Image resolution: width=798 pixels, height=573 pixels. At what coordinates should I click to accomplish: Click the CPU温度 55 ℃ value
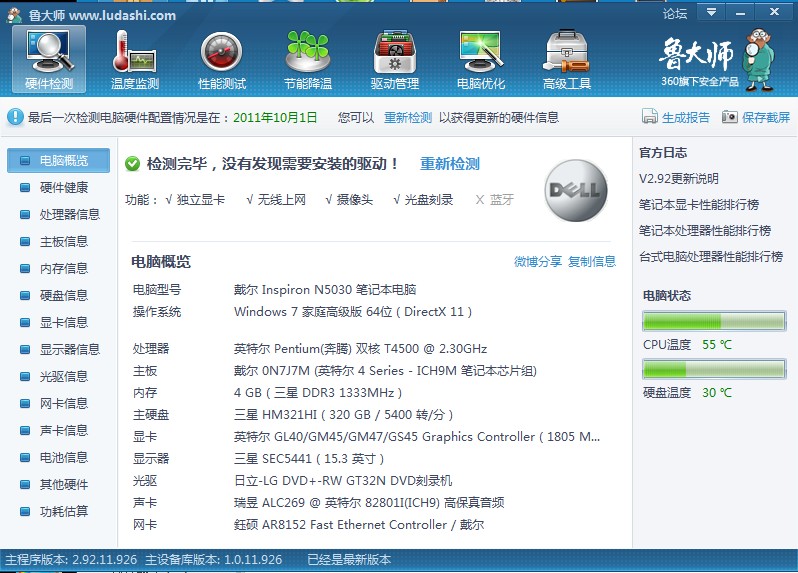[717, 345]
